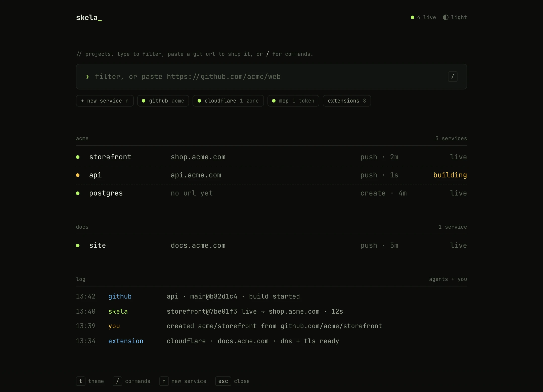Click the no url yet text
Image resolution: width=543 pixels, height=392 pixels.
(x=192, y=193)
